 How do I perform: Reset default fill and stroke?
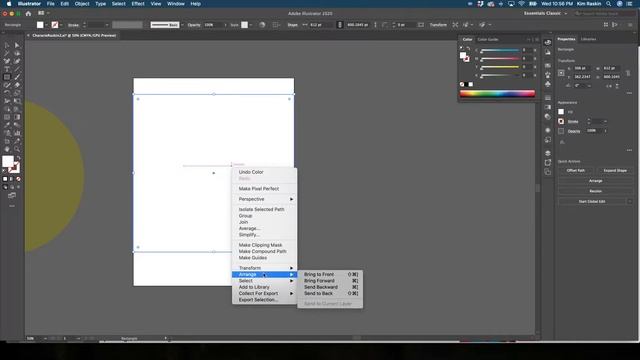pyautogui.click(x=4, y=171)
